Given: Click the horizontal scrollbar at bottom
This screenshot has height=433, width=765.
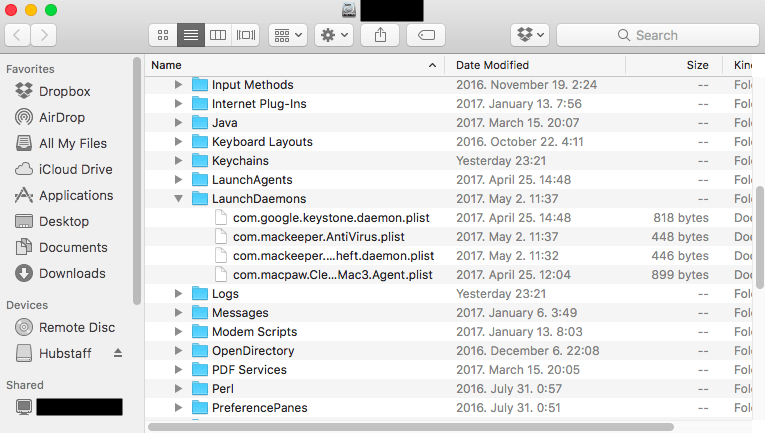Looking at the screenshot, I should (411, 427).
